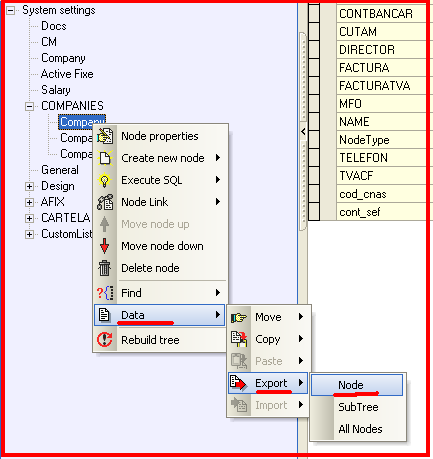Click the cod_cnas field row
Image resolution: width=433 pixels, height=459 pixels.
tap(381, 194)
